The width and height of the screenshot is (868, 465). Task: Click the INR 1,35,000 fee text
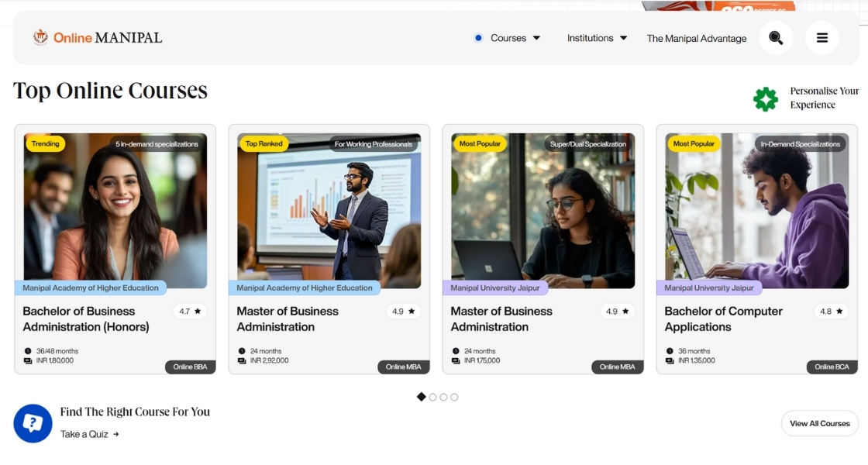[x=697, y=360]
